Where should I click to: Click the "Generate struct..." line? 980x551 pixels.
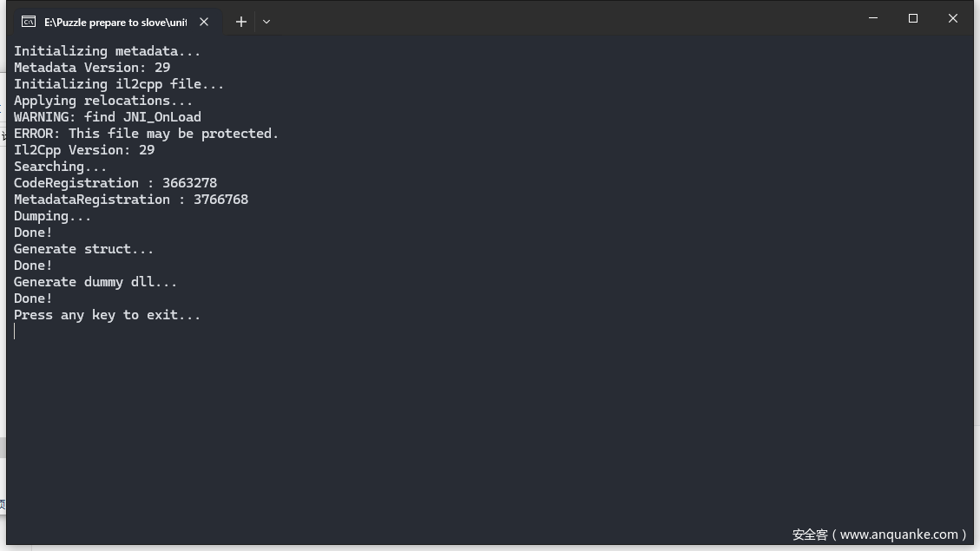(x=83, y=249)
